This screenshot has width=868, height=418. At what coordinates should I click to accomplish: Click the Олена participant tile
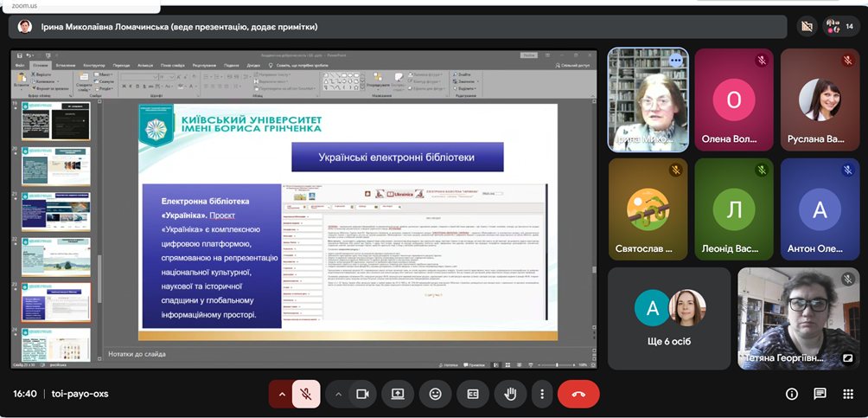pos(733,100)
